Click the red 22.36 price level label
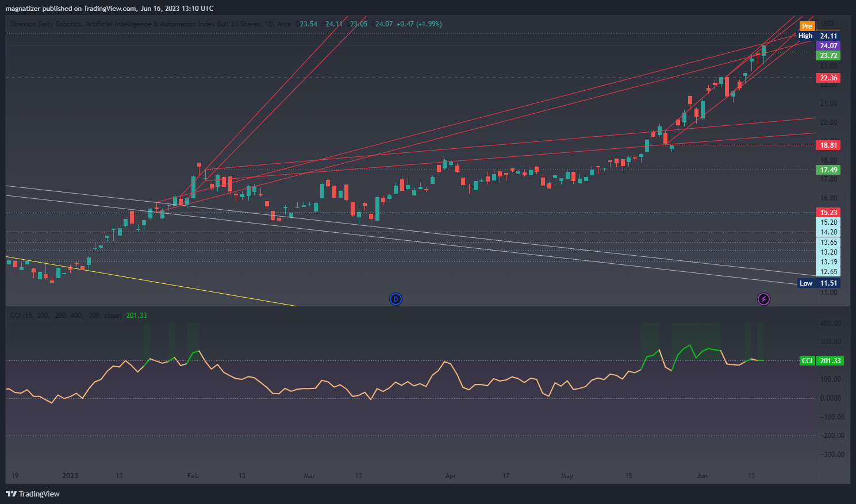The height and width of the screenshot is (504, 856). click(x=828, y=78)
